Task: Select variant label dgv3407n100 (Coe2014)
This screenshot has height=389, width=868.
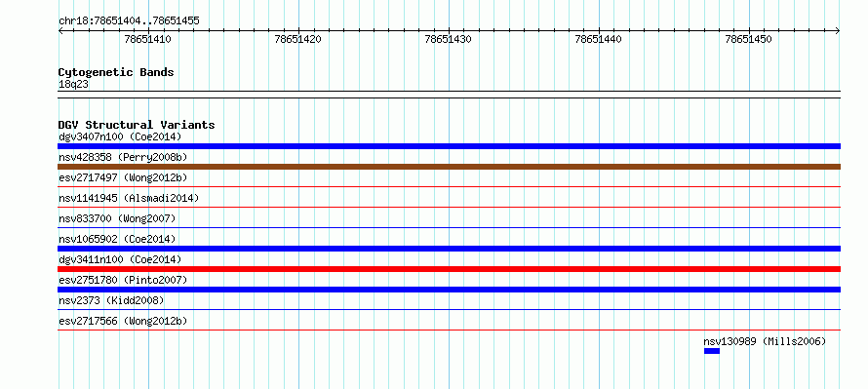Action: tap(120, 136)
